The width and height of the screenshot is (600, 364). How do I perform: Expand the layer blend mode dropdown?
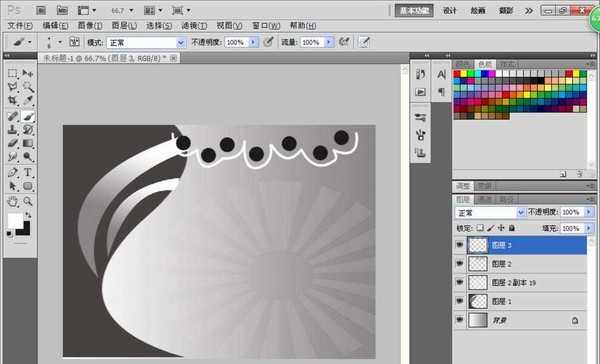click(x=490, y=212)
